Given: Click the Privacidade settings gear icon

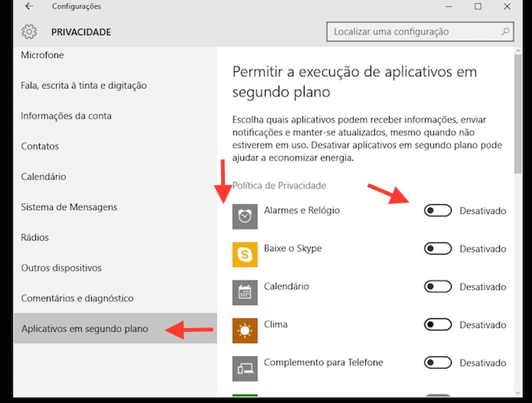Looking at the screenshot, I should [x=29, y=32].
